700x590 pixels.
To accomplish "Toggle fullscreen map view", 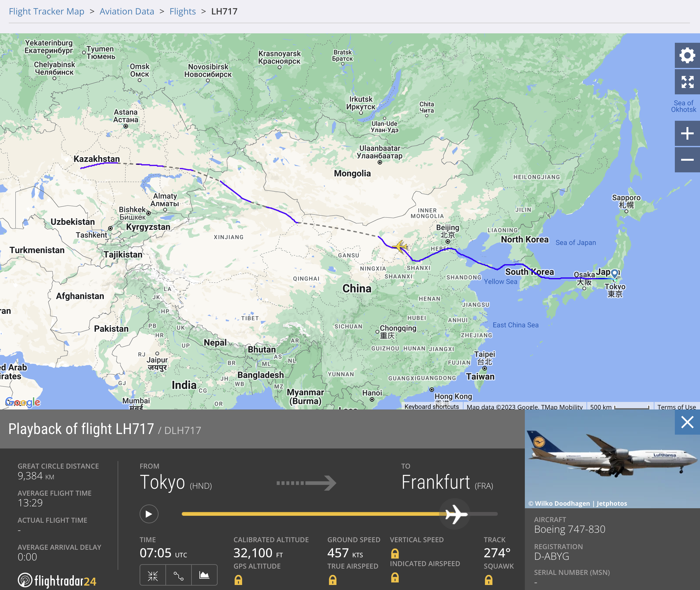I will tap(687, 82).
